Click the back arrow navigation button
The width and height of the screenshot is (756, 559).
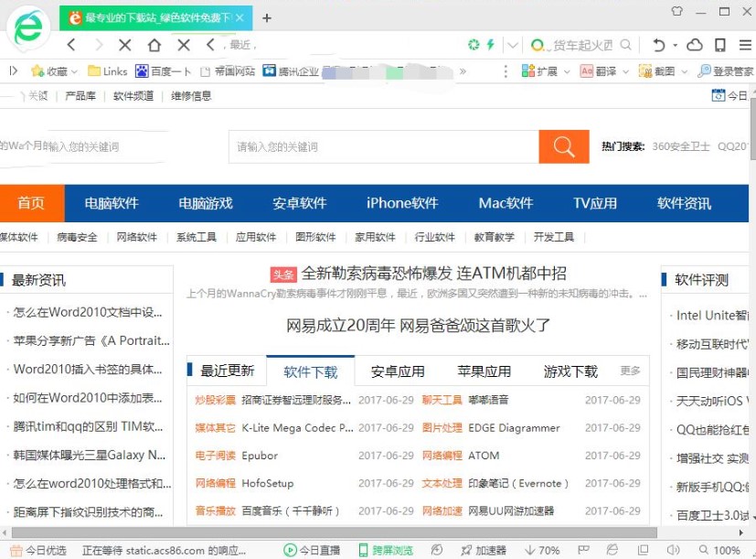(71, 45)
